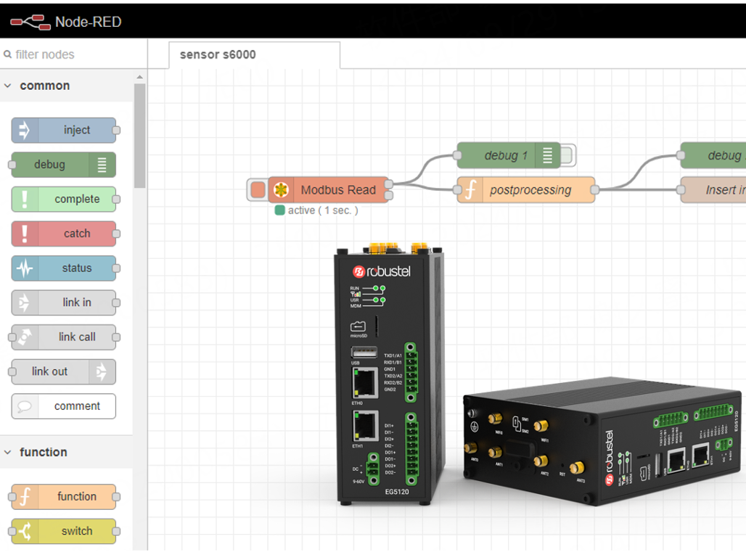Click the link in node icon
746x560 pixels.
coord(25,302)
